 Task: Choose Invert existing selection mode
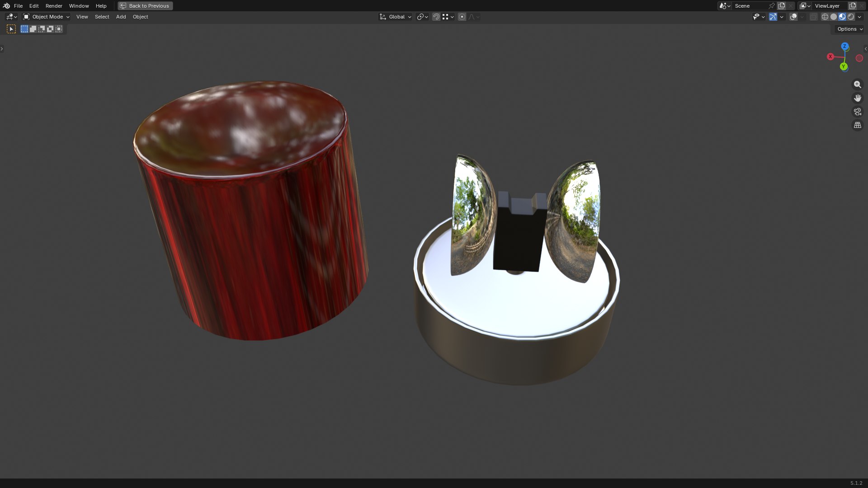tap(50, 29)
